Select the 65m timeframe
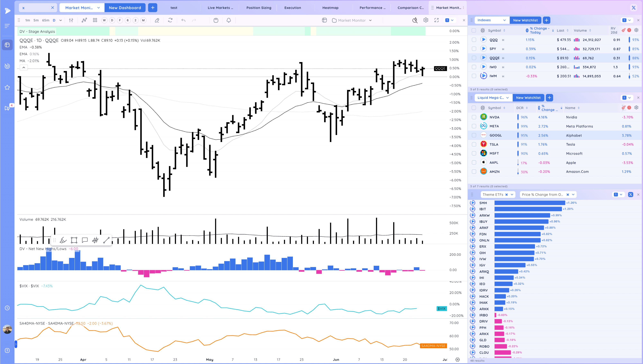The width and height of the screenshot is (643, 364). 45,20
